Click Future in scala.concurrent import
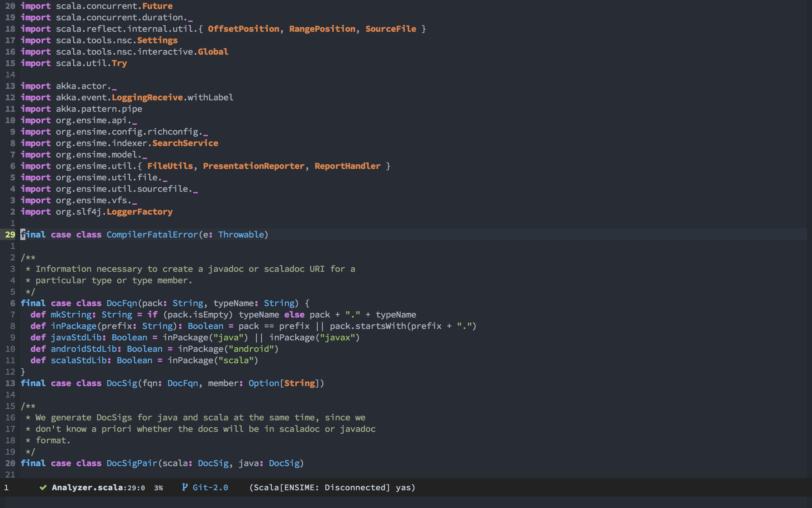Screen dimensions: 812x508 [x=157, y=6]
